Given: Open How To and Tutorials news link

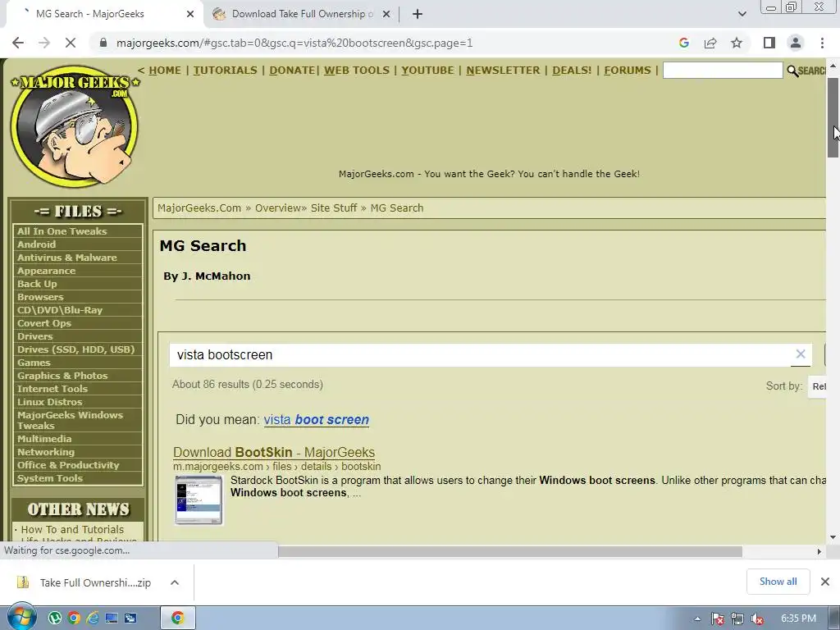Looking at the screenshot, I should click(x=72, y=529).
